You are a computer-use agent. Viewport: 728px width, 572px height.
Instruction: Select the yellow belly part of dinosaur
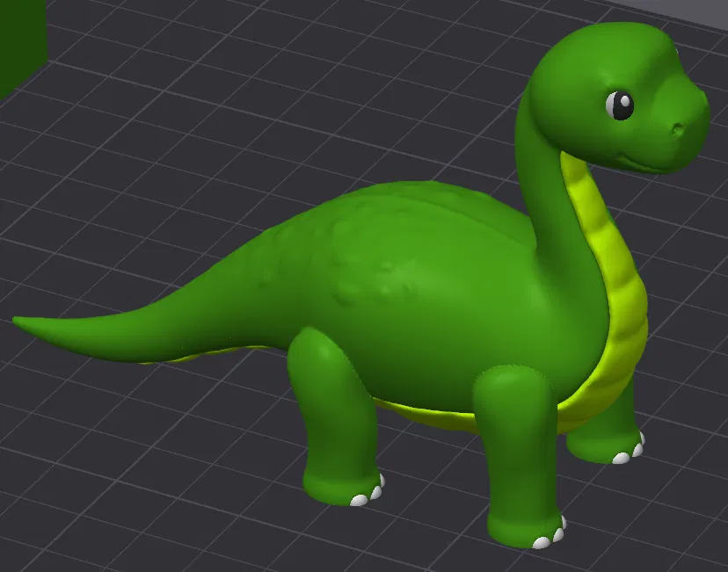pos(624,297)
